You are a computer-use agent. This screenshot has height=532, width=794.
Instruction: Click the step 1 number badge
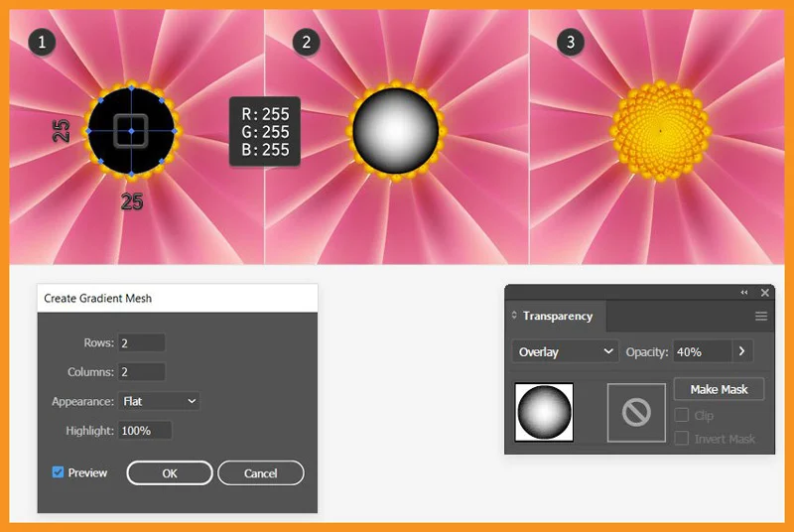(x=41, y=42)
